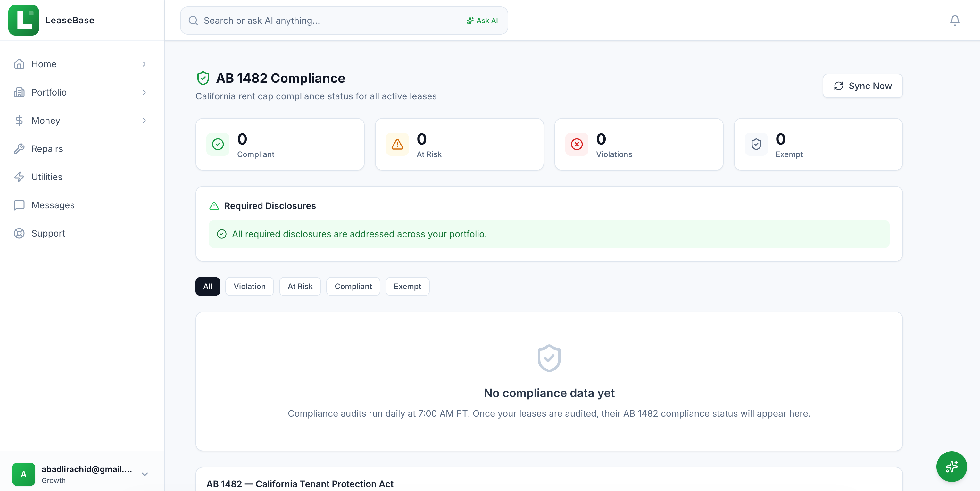Open the floating green AI sparkle button
Image resolution: width=980 pixels, height=491 pixels.
click(951, 466)
